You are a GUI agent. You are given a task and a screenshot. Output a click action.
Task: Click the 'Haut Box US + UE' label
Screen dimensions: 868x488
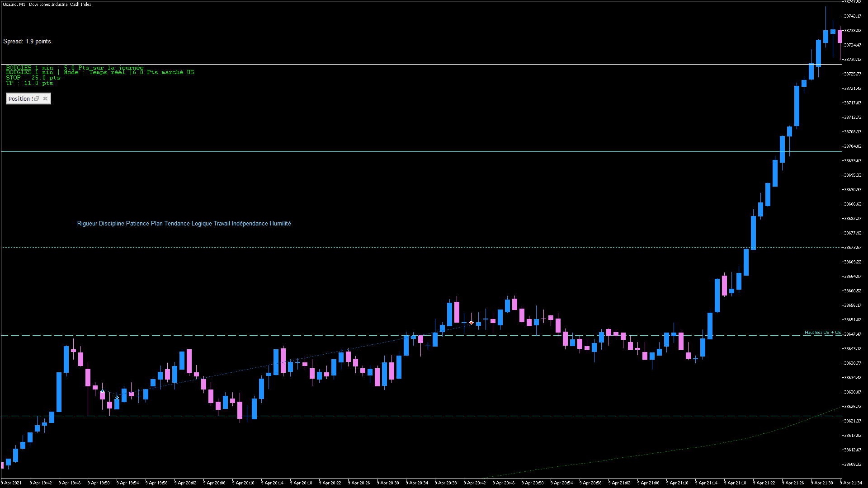point(822,333)
